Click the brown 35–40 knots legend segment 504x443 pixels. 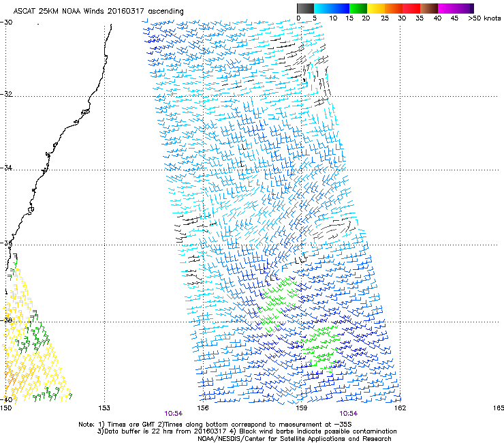click(x=429, y=8)
